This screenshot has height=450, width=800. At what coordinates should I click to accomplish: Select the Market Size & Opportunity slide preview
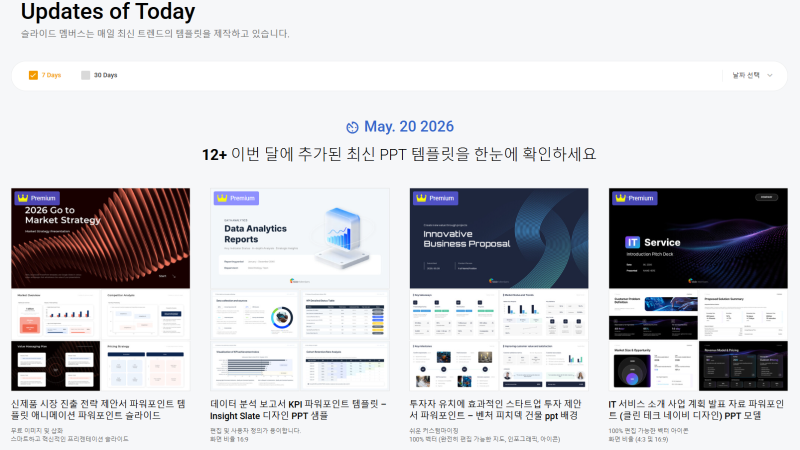(653, 366)
